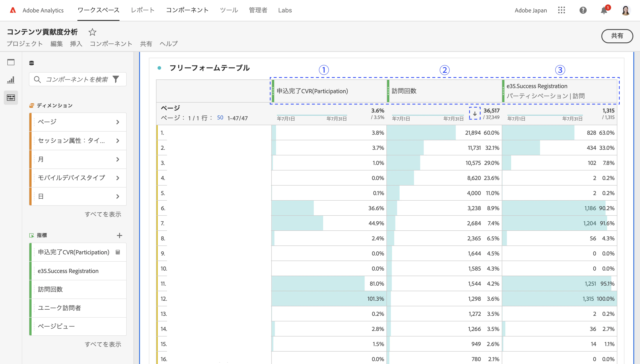Click the 3.6% CVR column total
The width and height of the screenshot is (640, 364).
pos(377,111)
